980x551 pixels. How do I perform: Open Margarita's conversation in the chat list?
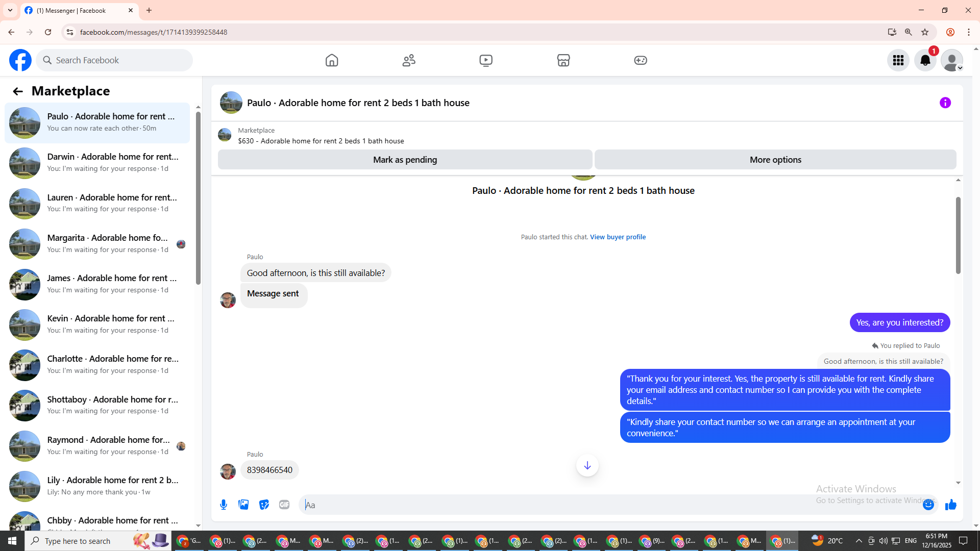click(x=97, y=244)
